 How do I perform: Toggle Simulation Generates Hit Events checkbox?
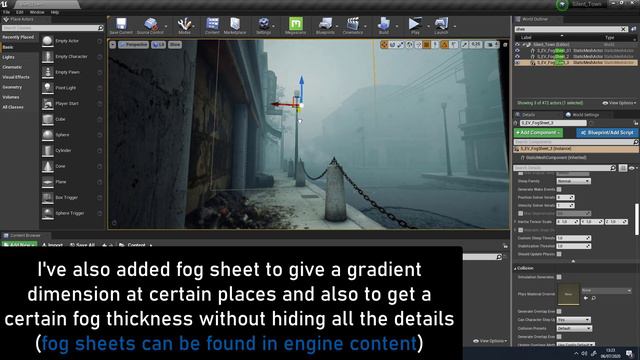pyautogui.click(x=559, y=277)
